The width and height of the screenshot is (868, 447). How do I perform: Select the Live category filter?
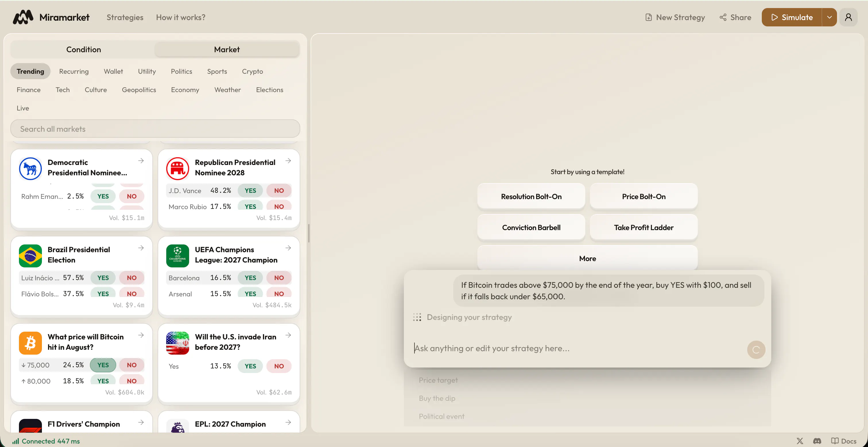[23, 108]
